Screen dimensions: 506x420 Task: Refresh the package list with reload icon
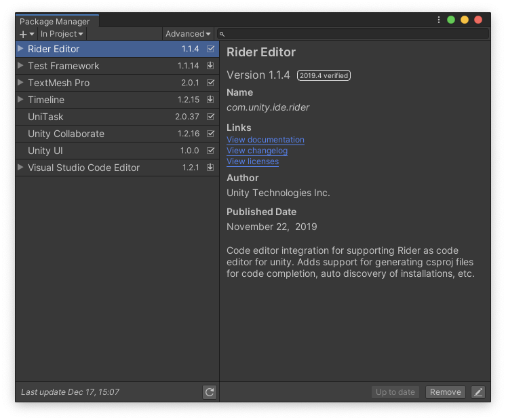click(210, 392)
